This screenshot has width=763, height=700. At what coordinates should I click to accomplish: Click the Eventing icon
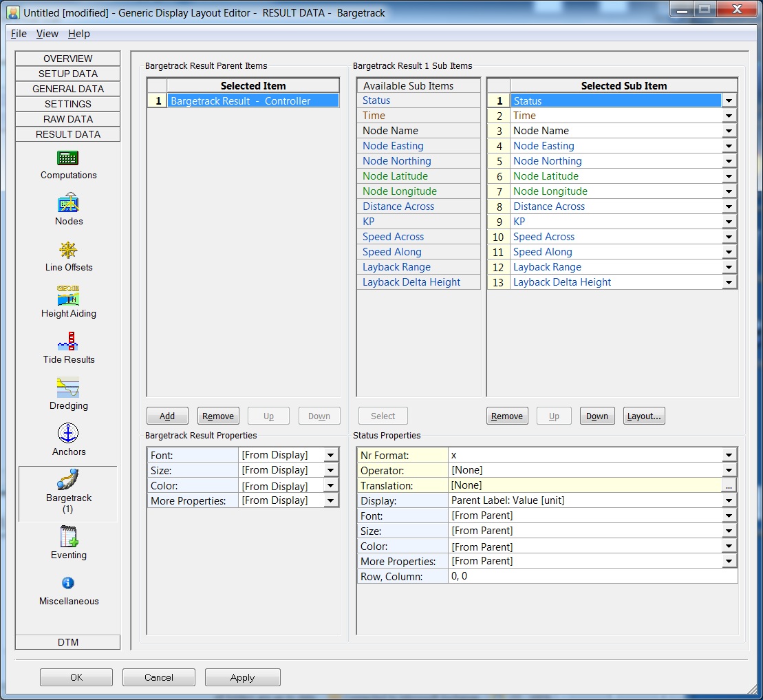point(68,538)
